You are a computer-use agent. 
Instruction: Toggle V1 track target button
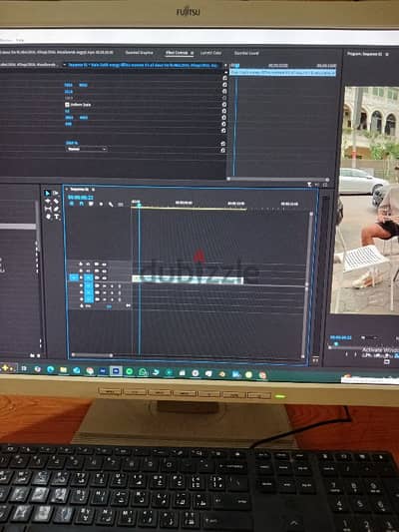pyautogui.click(x=89, y=277)
